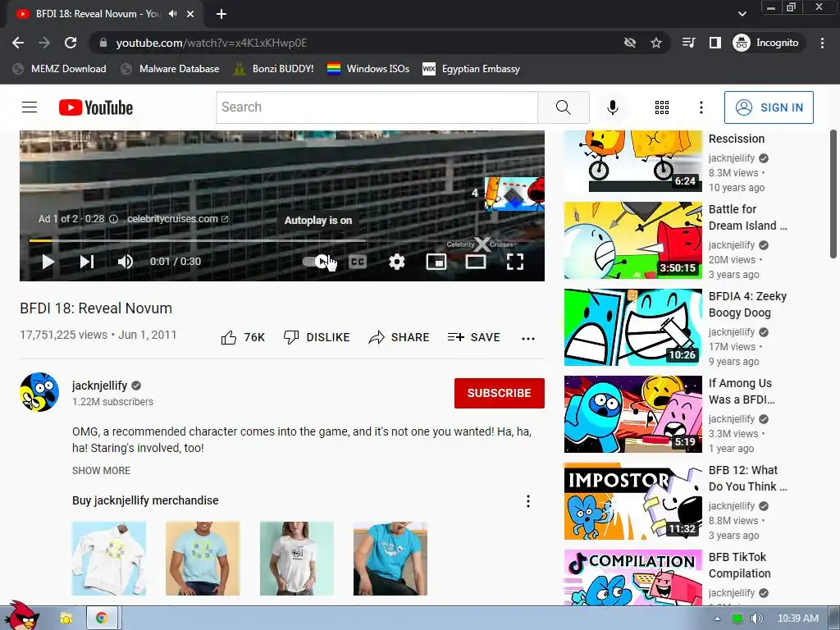Save the video to a playlist
Viewport: 840px width, 630px height.
[474, 337]
